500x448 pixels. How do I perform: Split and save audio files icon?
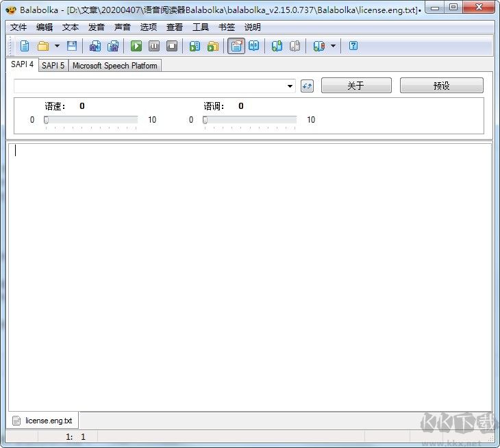pos(113,46)
